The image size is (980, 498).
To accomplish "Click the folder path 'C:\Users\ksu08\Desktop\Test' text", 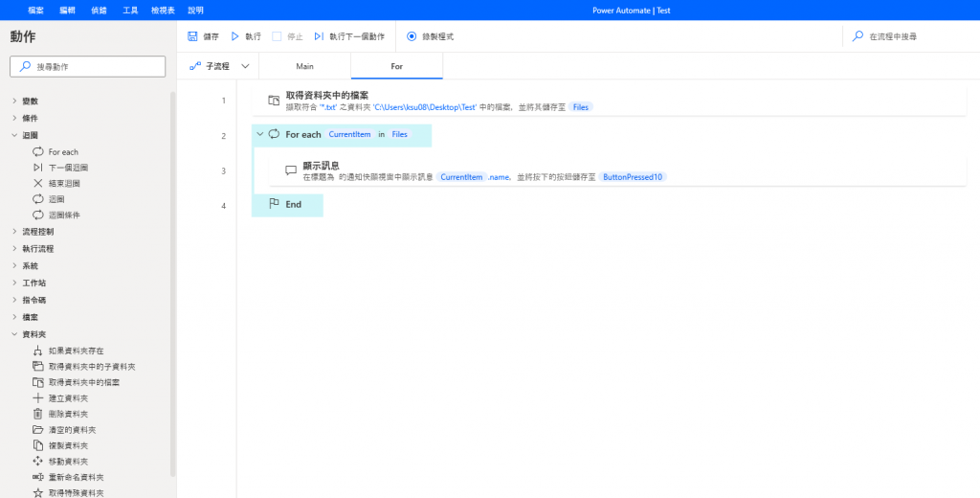I will (424, 107).
